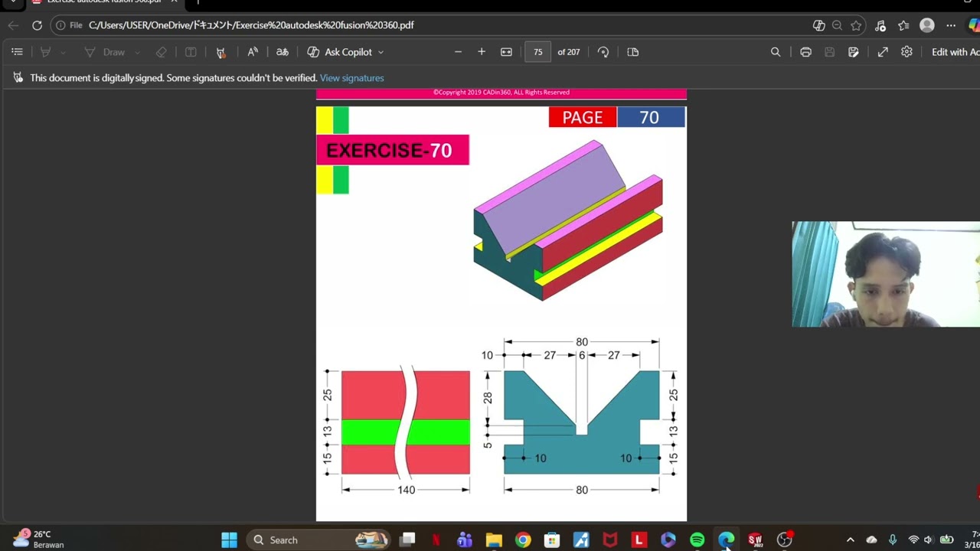This screenshot has height=551, width=980.
Task: Zoom out with the minus button
Action: pyautogui.click(x=458, y=52)
